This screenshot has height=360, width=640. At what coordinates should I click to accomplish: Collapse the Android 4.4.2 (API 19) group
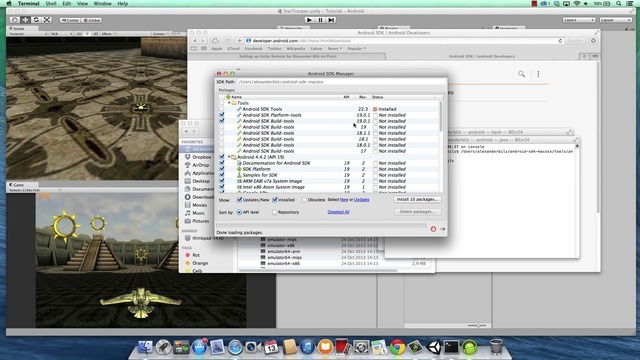click(x=229, y=157)
